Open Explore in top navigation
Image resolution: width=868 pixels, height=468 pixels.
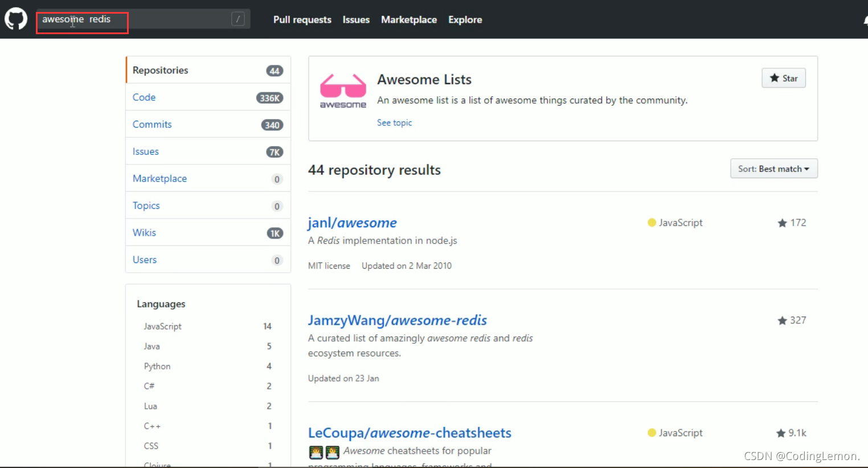click(x=465, y=19)
